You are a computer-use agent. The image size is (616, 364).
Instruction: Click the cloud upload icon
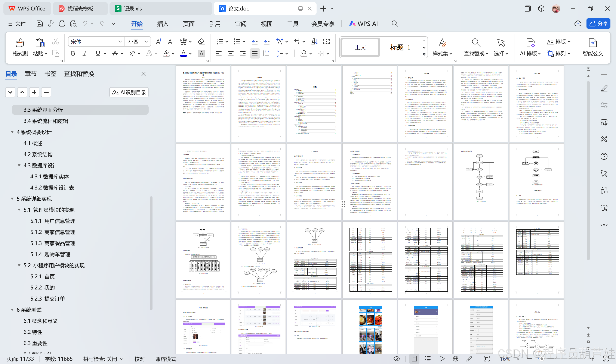pyautogui.click(x=578, y=23)
